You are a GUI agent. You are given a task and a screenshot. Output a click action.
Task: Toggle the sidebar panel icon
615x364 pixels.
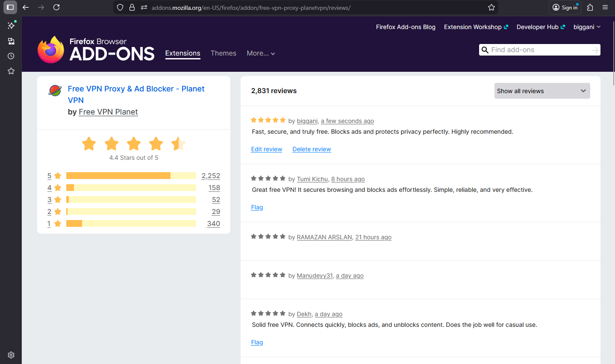tap(11, 7)
